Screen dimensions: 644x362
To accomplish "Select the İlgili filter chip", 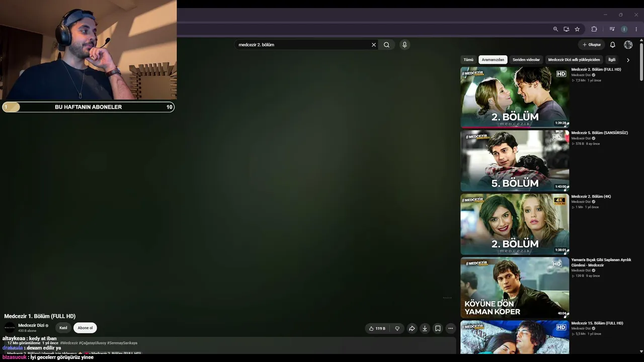I will pyautogui.click(x=612, y=60).
